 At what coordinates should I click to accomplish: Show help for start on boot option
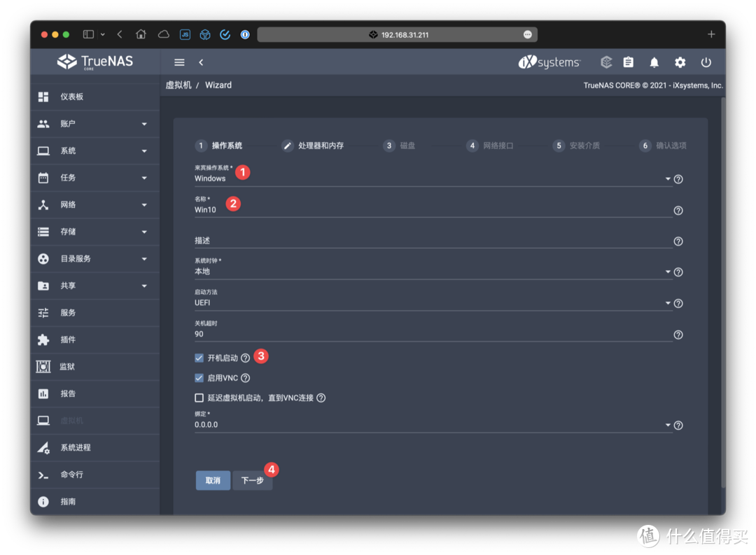pyautogui.click(x=246, y=358)
